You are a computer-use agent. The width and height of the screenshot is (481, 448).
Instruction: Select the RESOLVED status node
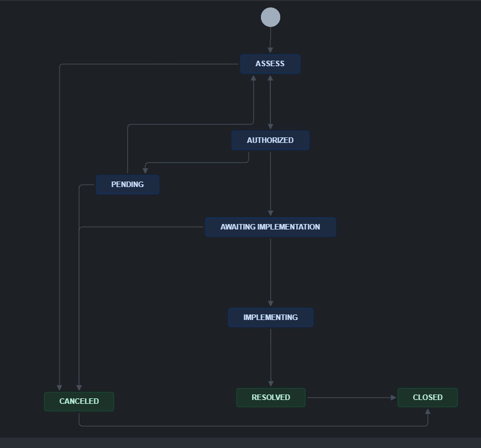coord(270,397)
